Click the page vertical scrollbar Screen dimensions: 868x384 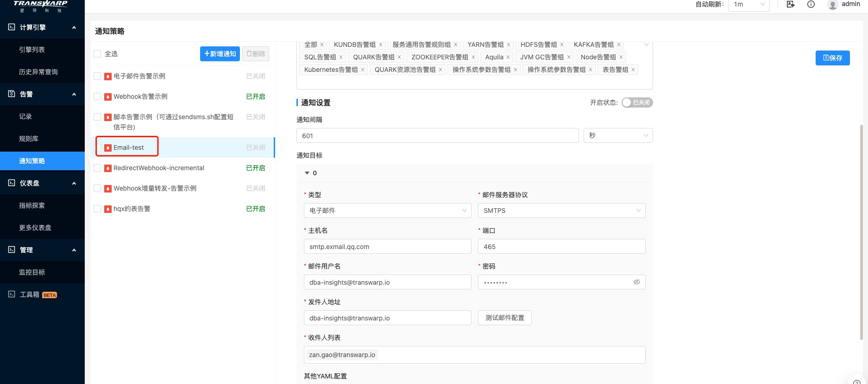click(861, 232)
